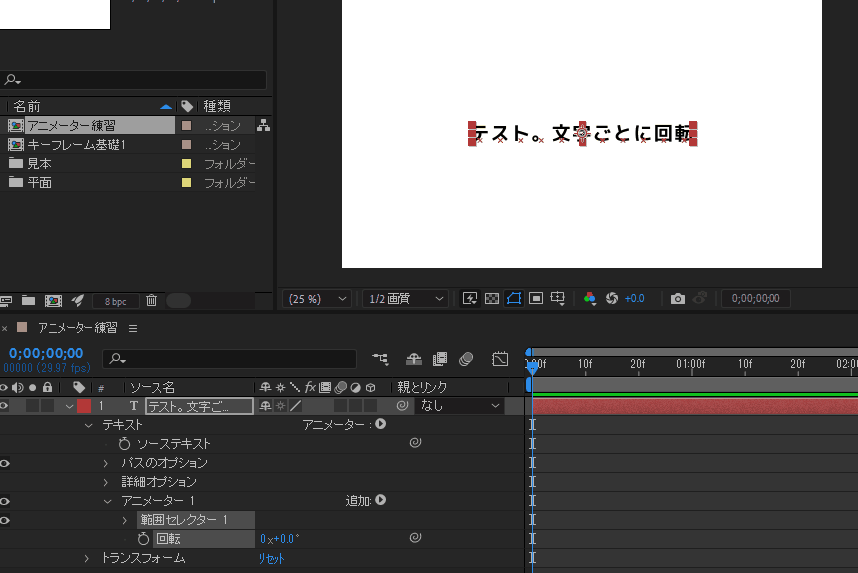
Task: Create a new composition from project panel
Action: (x=53, y=300)
